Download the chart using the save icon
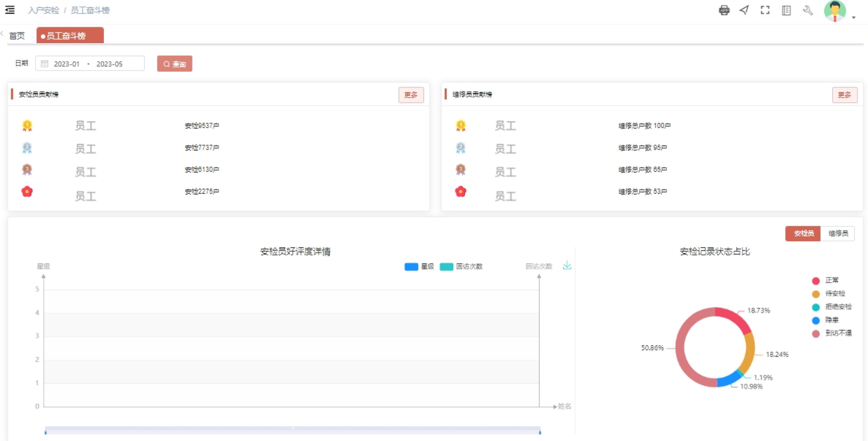The height and width of the screenshot is (441, 868). tap(567, 265)
